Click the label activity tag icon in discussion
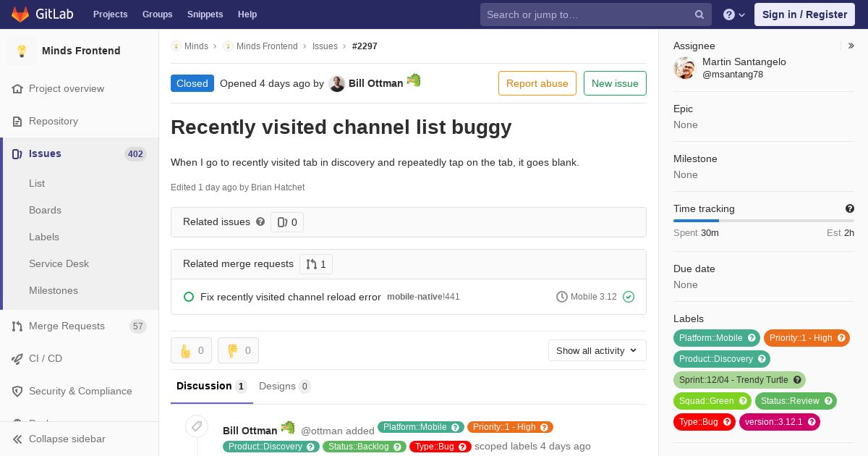Image resolution: width=868 pixels, height=456 pixels. click(196, 426)
